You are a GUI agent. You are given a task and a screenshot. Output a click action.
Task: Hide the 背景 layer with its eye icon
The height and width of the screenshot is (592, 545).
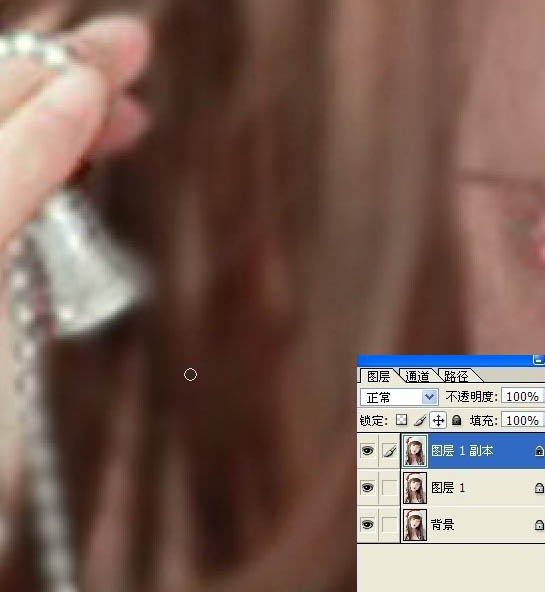[368, 524]
